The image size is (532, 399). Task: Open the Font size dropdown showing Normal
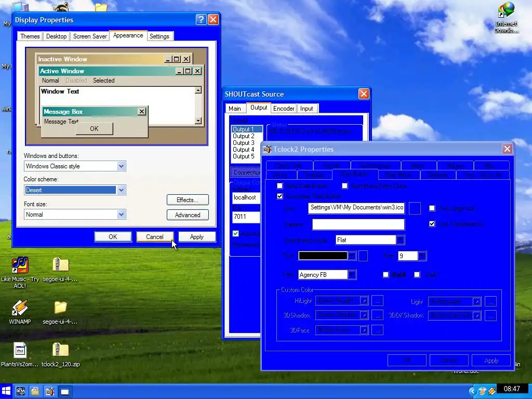[x=121, y=215]
